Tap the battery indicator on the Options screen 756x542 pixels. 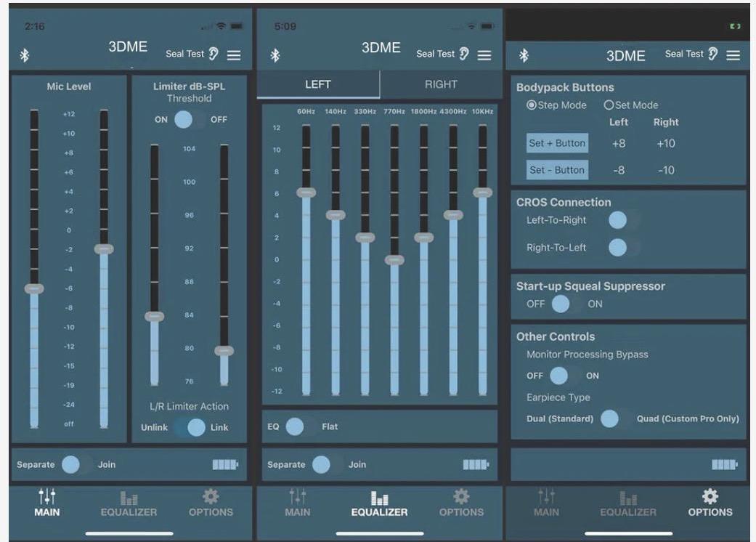(x=724, y=465)
